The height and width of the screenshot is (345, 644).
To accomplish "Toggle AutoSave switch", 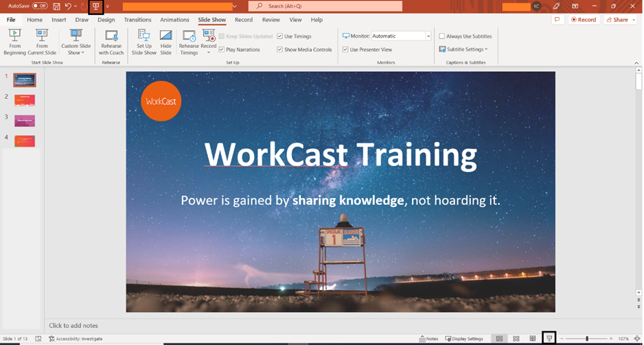I will 40,6.
